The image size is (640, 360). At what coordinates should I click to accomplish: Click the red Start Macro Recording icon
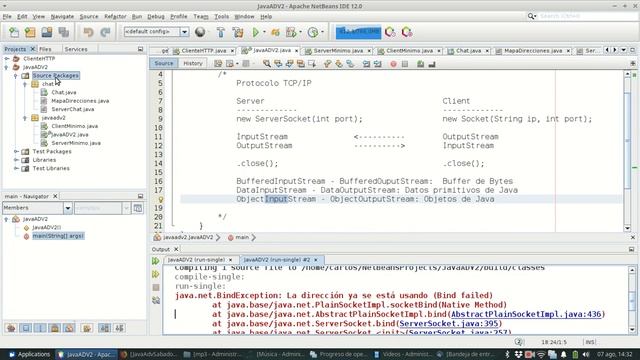coord(393,64)
